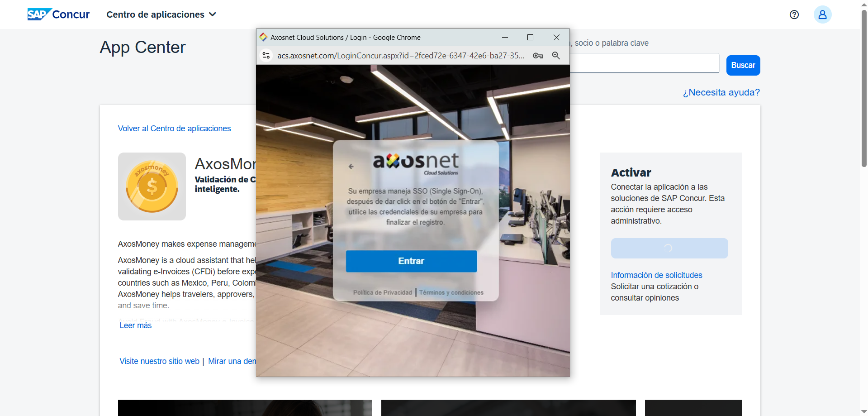Open Términos y condiciones link
The width and height of the screenshot is (868, 416).
[451, 292]
